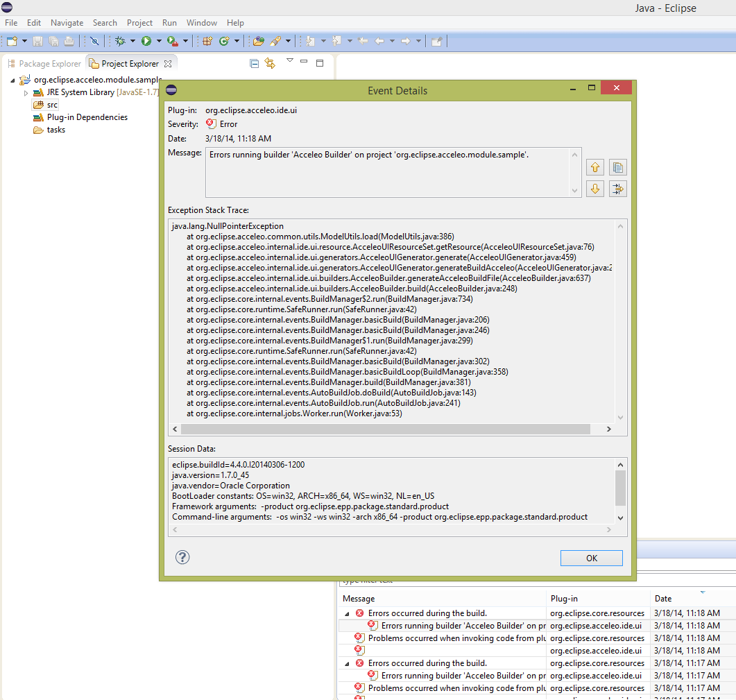The image size is (736, 700).
Task: Open the Project menu
Action: click(139, 22)
